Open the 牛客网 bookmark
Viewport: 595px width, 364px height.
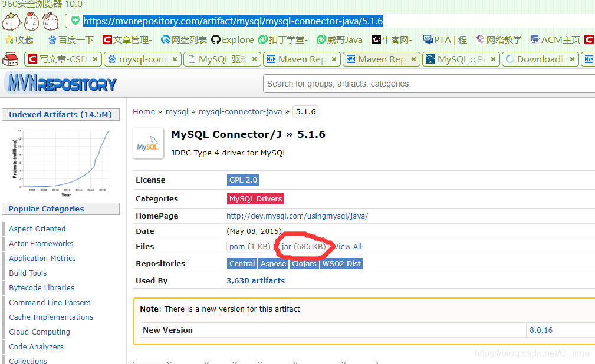(392, 40)
